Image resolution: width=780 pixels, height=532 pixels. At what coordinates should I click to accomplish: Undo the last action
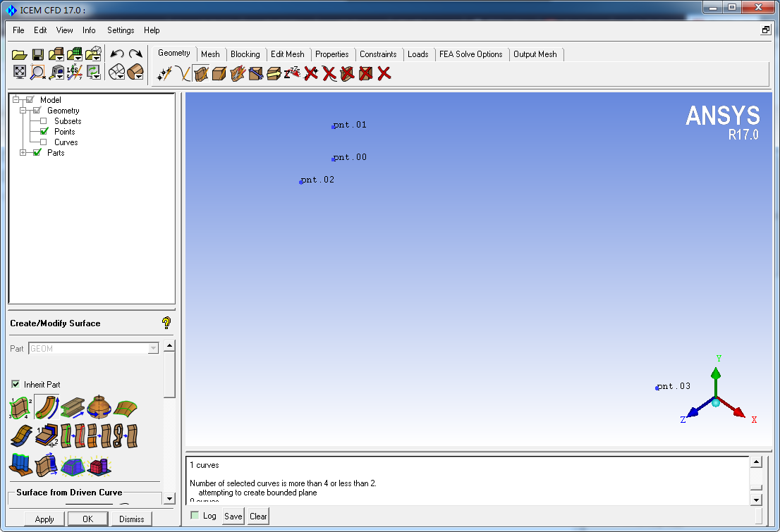pyautogui.click(x=117, y=54)
